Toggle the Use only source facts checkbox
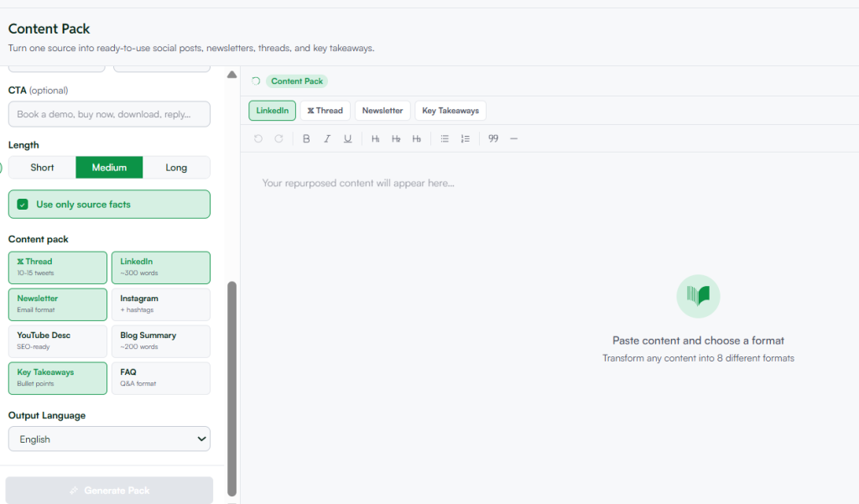This screenshot has height=504, width=859. pyautogui.click(x=23, y=205)
